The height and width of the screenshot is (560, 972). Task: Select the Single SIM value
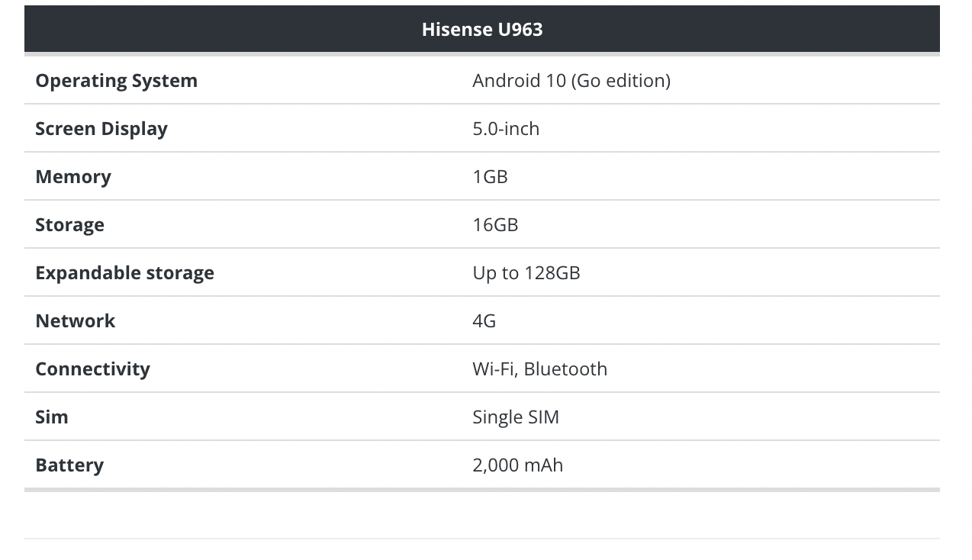(x=515, y=417)
